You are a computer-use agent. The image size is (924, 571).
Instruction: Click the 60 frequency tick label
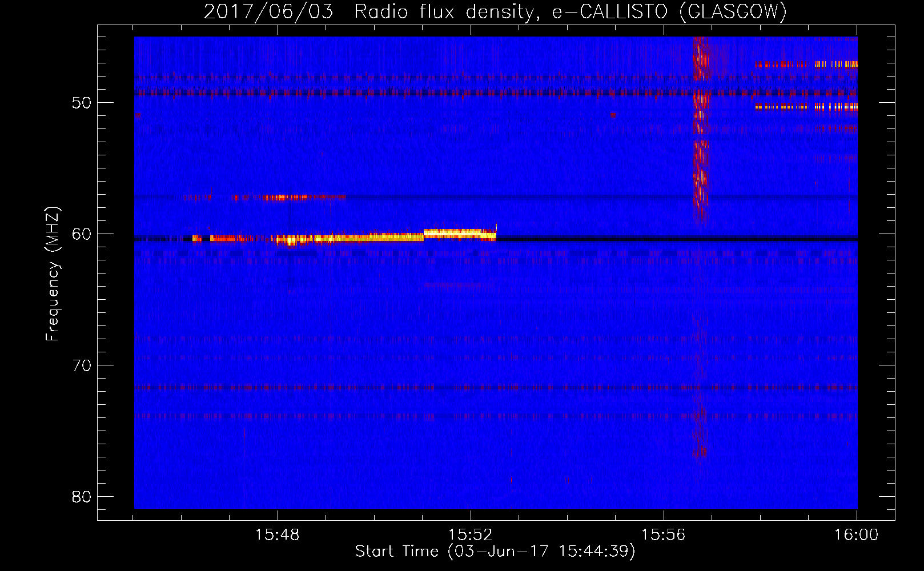click(x=82, y=234)
